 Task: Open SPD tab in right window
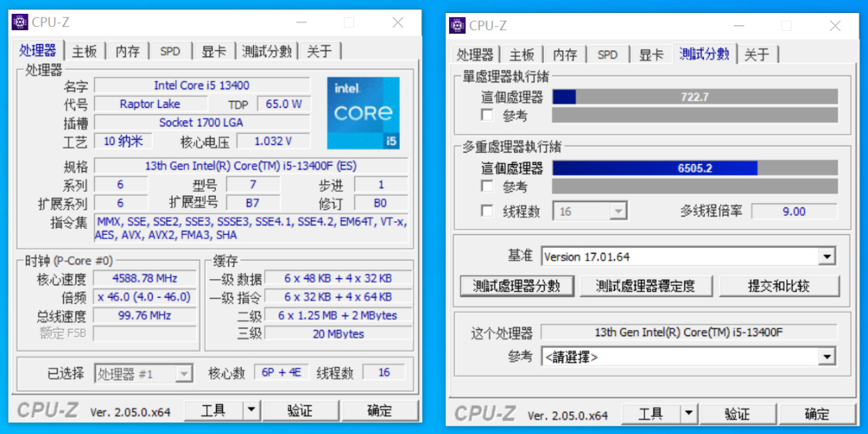607,55
